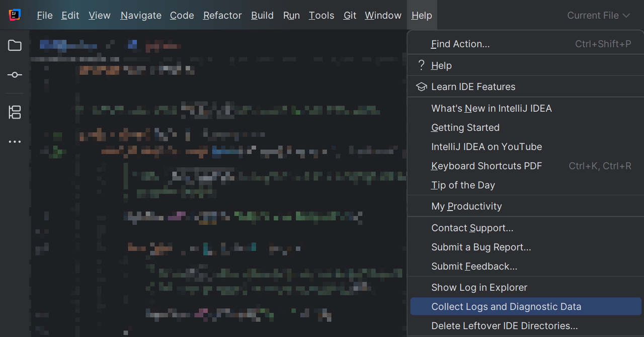The image size is (644, 337).
Task: Open the Git menu
Action: [350, 15]
